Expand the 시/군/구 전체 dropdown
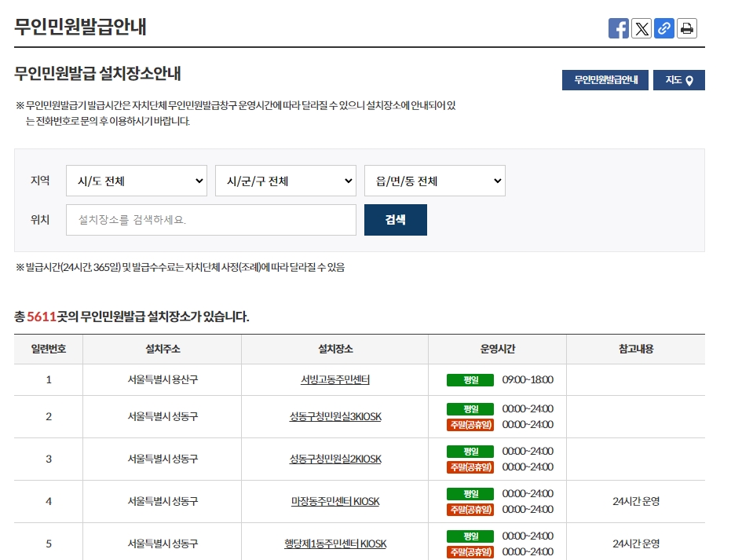The width and height of the screenshot is (731, 560). tap(285, 181)
